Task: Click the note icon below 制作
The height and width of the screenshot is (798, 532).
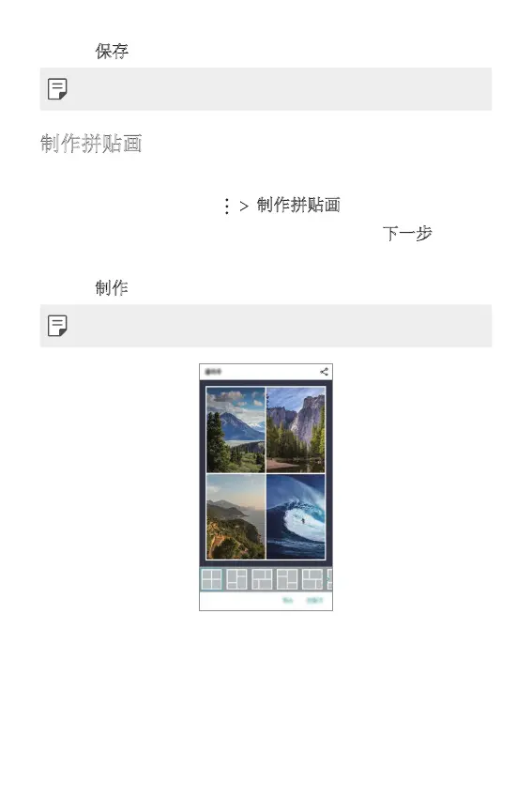Action: 57,326
